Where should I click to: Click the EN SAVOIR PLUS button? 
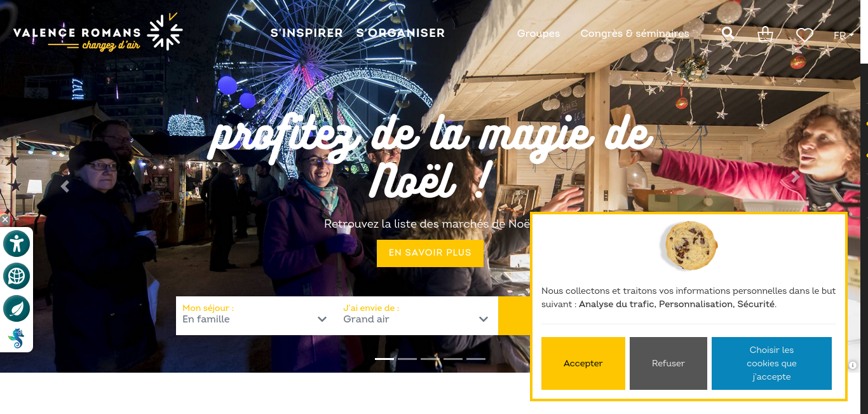pyautogui.click(x=430, y=253)
